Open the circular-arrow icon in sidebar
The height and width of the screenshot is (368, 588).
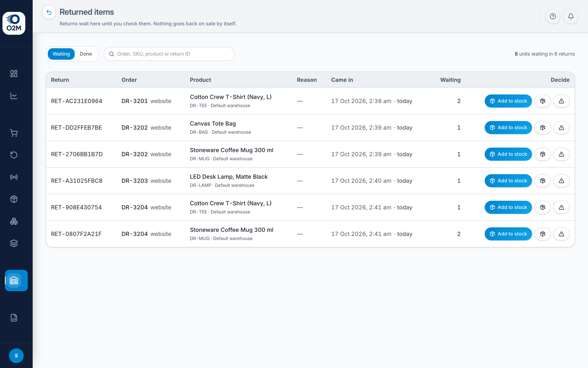coord(14,155)
